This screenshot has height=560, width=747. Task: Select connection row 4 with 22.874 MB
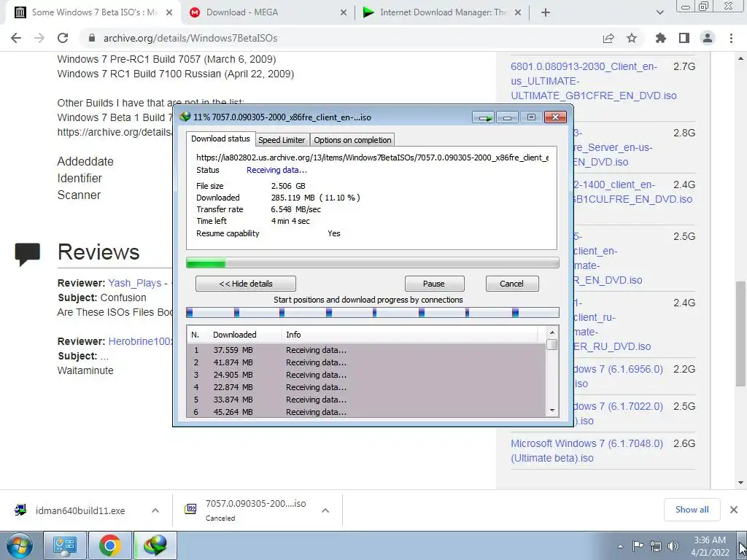pyautogui.click(x=367, y=387)
